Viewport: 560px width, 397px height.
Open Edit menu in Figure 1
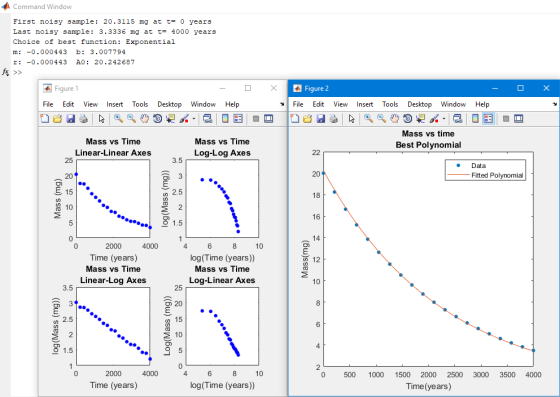click(x=68, y=104)
